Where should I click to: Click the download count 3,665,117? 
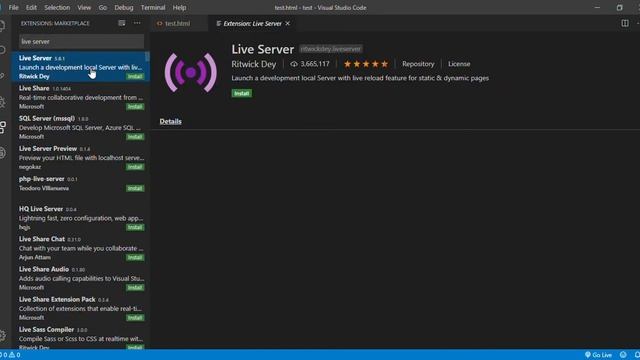coord(310,64)
